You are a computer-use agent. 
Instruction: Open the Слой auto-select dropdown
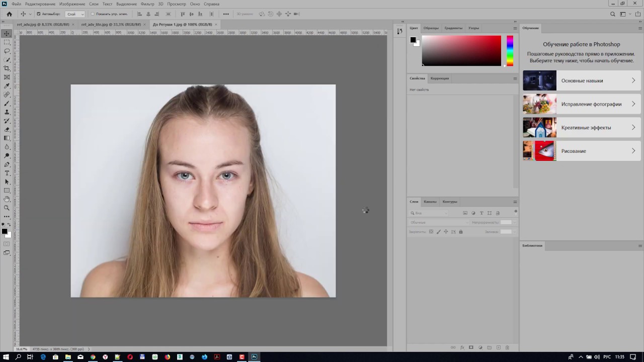(75, 14)
